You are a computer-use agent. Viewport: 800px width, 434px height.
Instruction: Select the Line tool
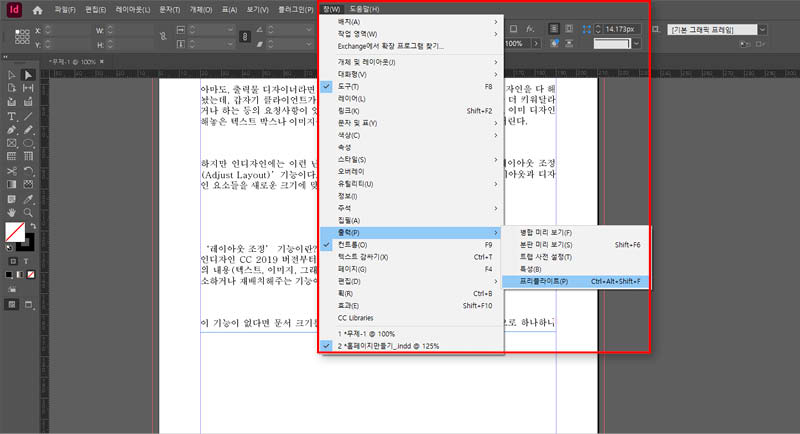28,116
